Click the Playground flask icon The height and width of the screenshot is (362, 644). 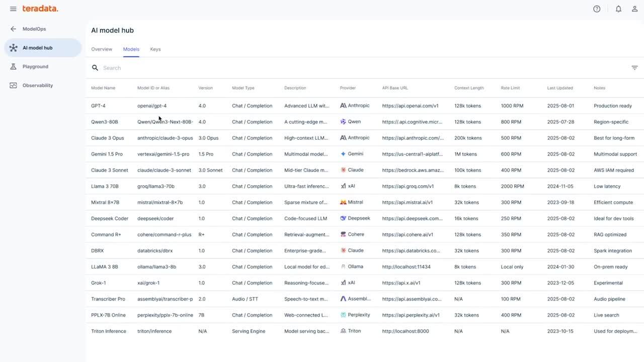click(x=14, y=67)
